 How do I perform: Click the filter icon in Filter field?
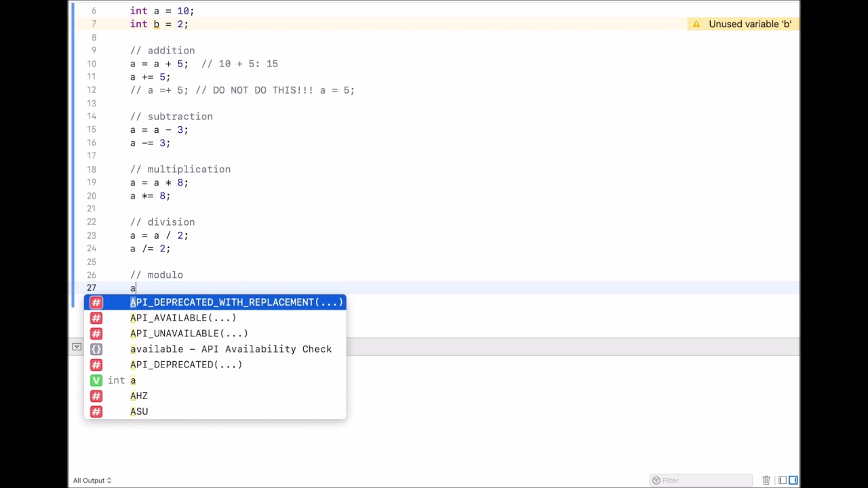656,481
